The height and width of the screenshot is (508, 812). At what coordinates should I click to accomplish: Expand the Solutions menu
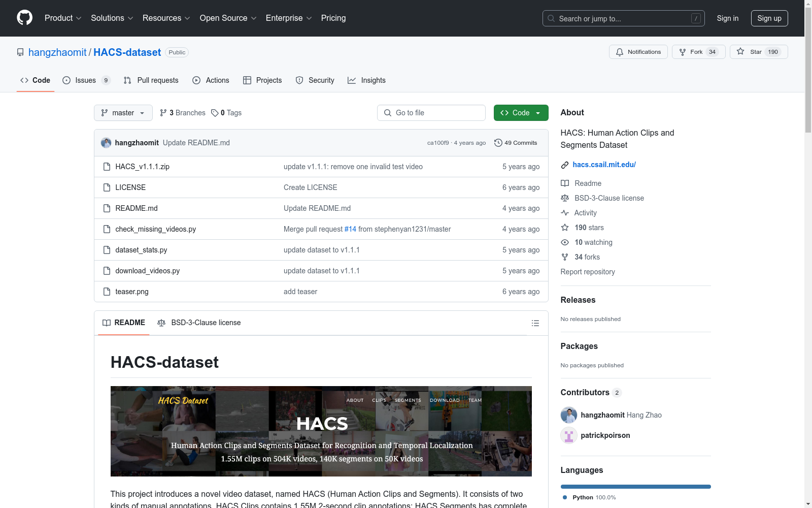pyautogui.click(x=112, y=18)
